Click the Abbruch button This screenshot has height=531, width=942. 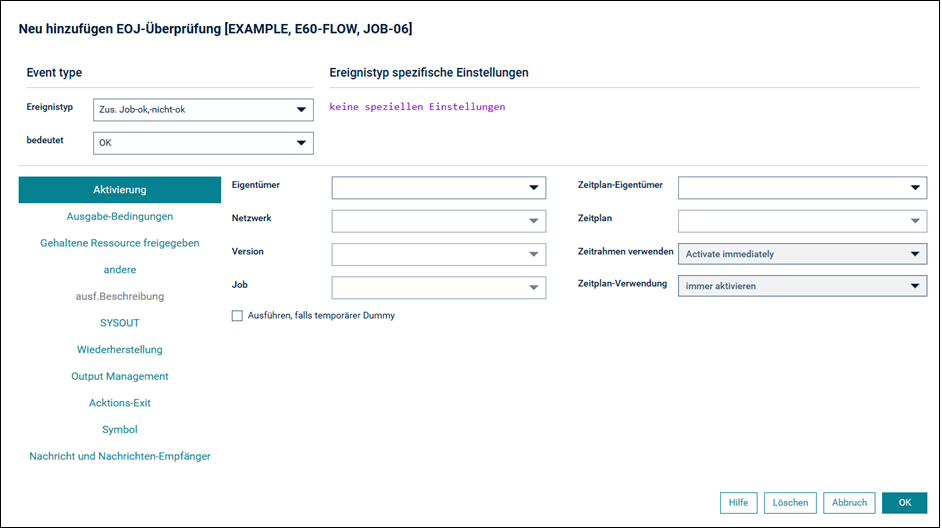click(x=849, y=503)
